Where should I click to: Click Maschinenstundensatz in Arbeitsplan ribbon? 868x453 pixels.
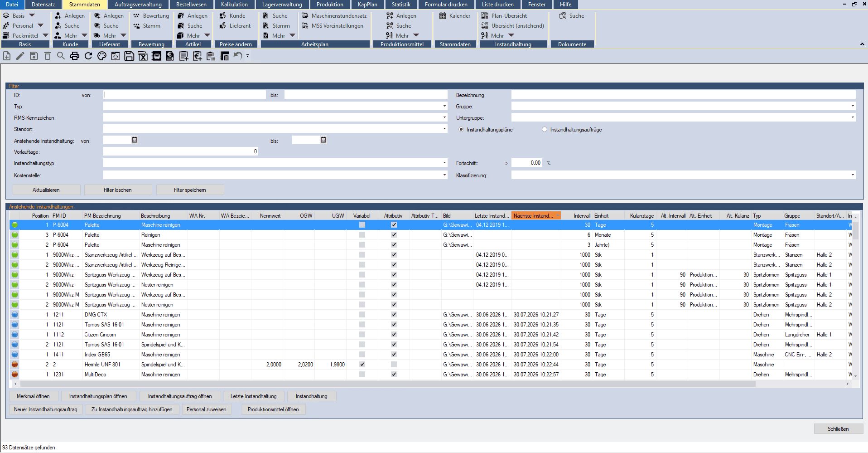334,16
